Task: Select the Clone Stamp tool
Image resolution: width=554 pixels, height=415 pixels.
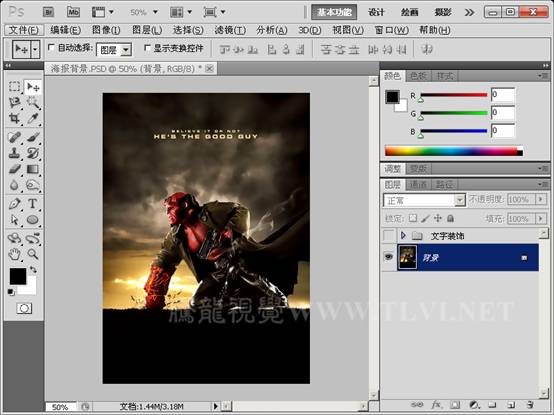Action: [14, 153]
